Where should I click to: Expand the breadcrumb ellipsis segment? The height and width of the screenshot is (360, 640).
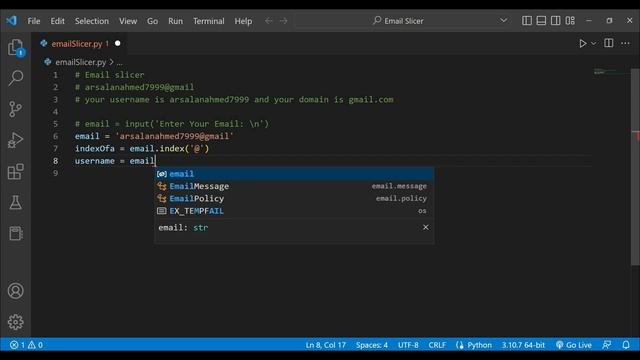(120, 62)
